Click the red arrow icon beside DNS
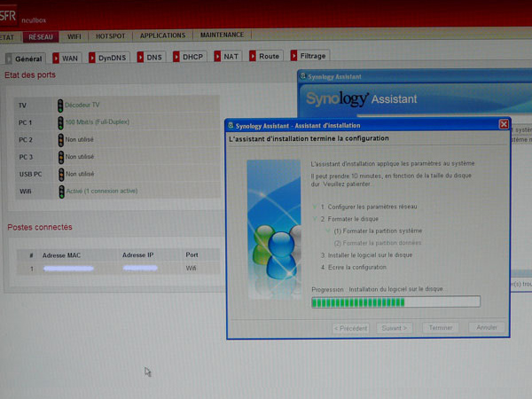This screenshot has height=399, width=532. pos(140,57)
